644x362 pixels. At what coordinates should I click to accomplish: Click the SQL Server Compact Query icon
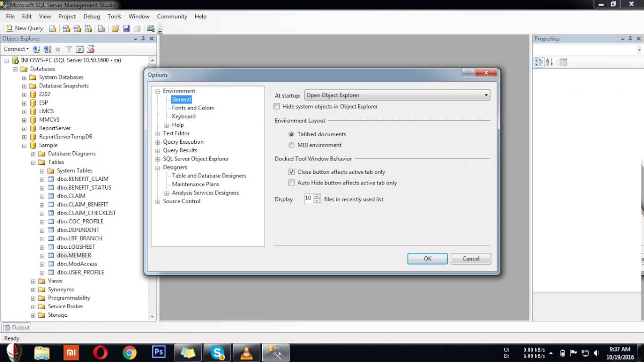(x=101, y=28)
